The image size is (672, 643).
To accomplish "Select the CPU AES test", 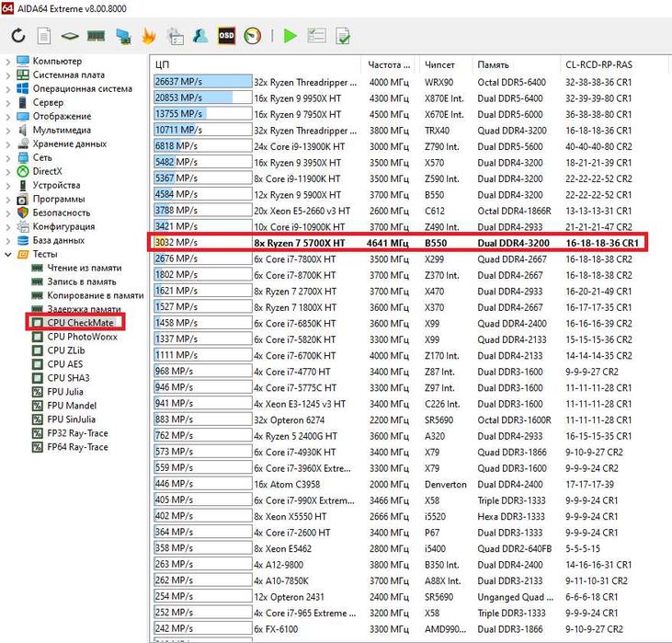I will pos(64,364).
